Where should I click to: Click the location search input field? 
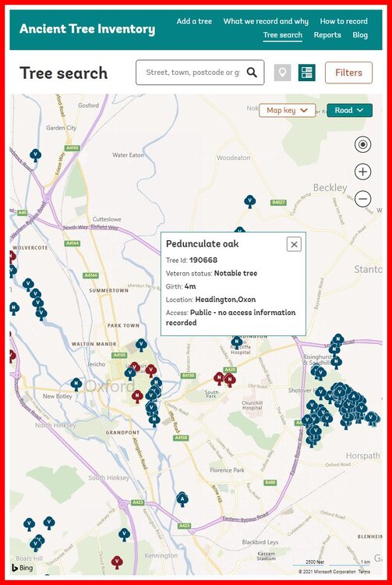(x=193, y=73)
